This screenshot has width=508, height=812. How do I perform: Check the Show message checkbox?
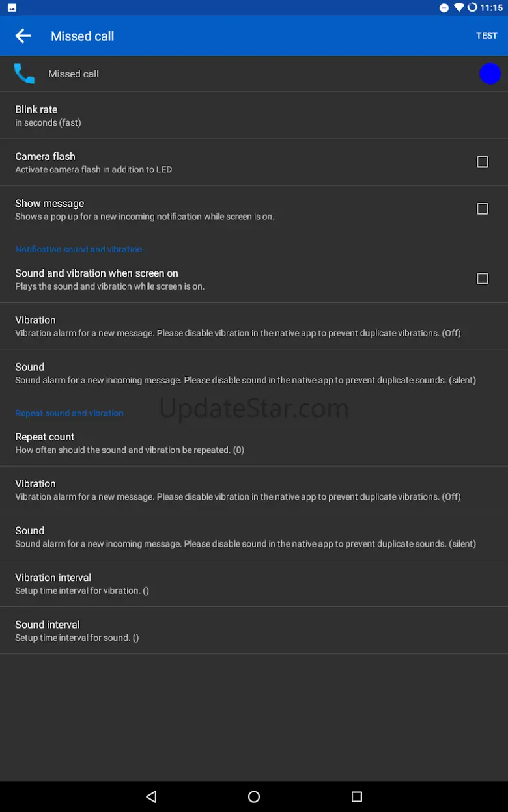(x=483, y=209)
